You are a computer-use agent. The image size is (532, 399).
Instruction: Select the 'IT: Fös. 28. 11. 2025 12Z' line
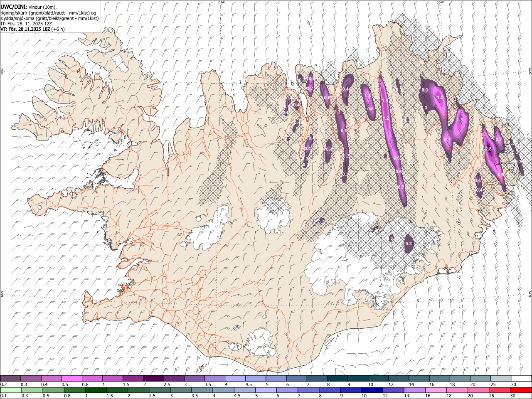26,24
